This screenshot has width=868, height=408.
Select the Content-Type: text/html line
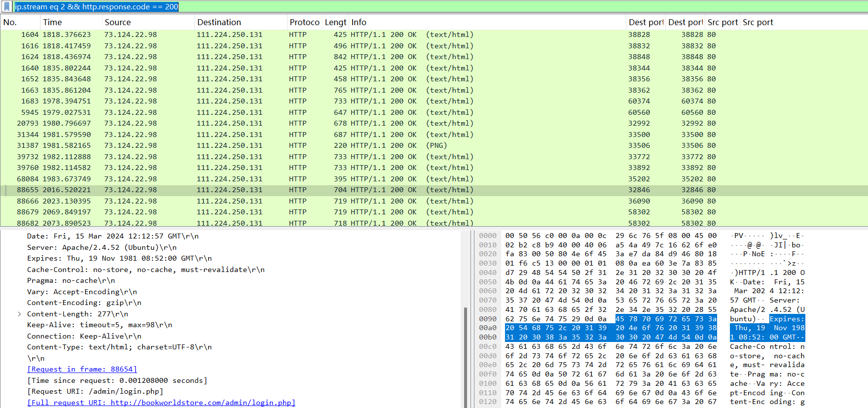coord(119,347)
